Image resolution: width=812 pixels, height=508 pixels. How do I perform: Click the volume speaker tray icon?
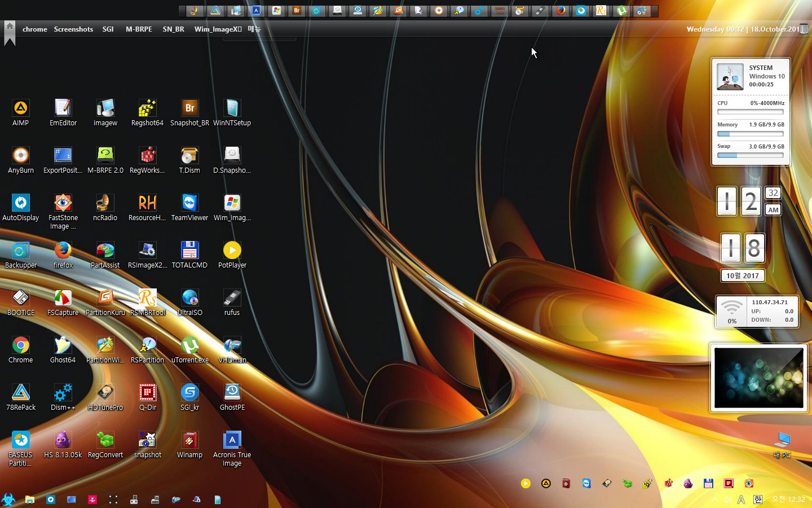(728, 500)
